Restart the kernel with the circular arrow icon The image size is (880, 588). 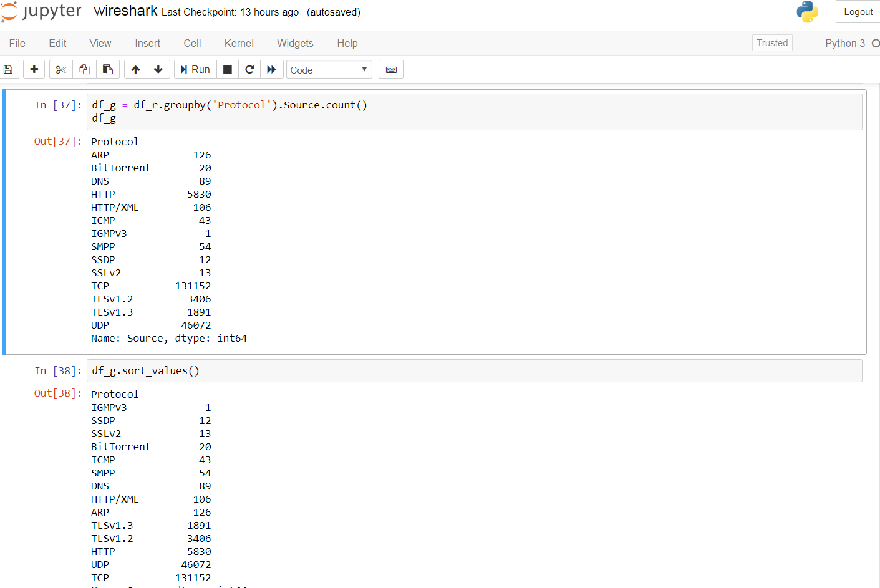[x=249, y=69]
